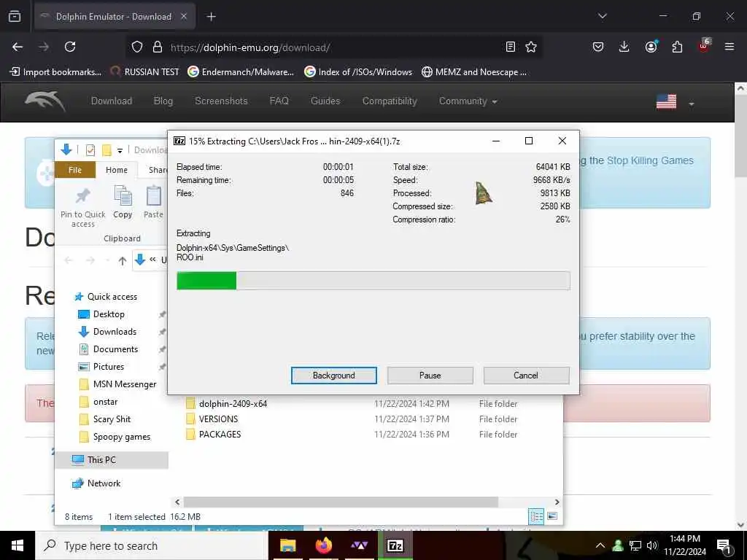Viewport: 747px width, 560px height.
Task: Open Endermanch/Malware bookmark
Action: [x=241, y=72]
